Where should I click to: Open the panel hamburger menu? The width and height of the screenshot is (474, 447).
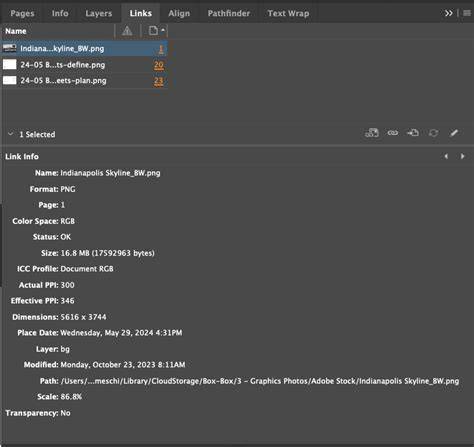tap(467, 13)
